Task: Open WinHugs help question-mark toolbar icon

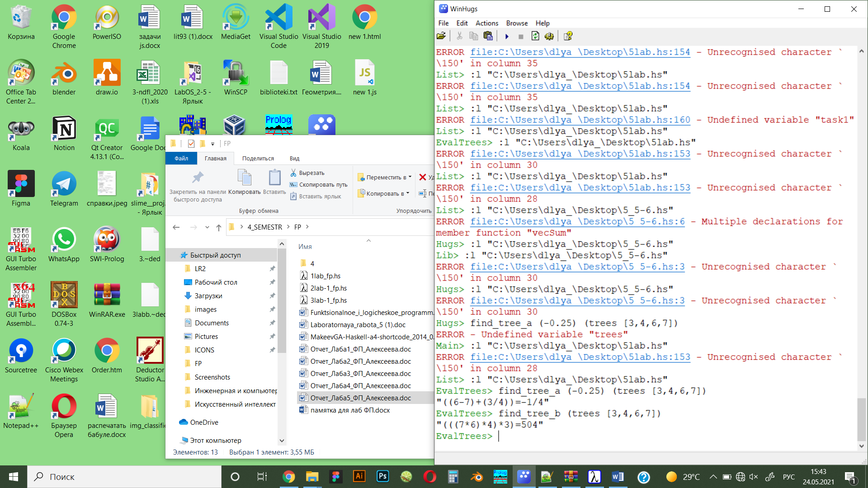Action: [568, 36]
